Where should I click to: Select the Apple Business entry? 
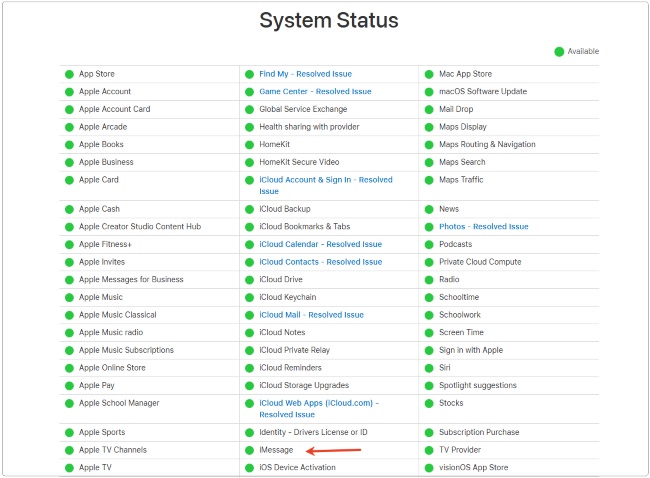pyautogui.click(x=107, y=162)
